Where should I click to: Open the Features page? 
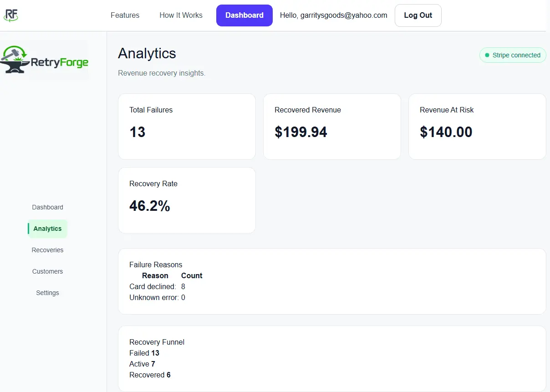(x=125, y=15)
